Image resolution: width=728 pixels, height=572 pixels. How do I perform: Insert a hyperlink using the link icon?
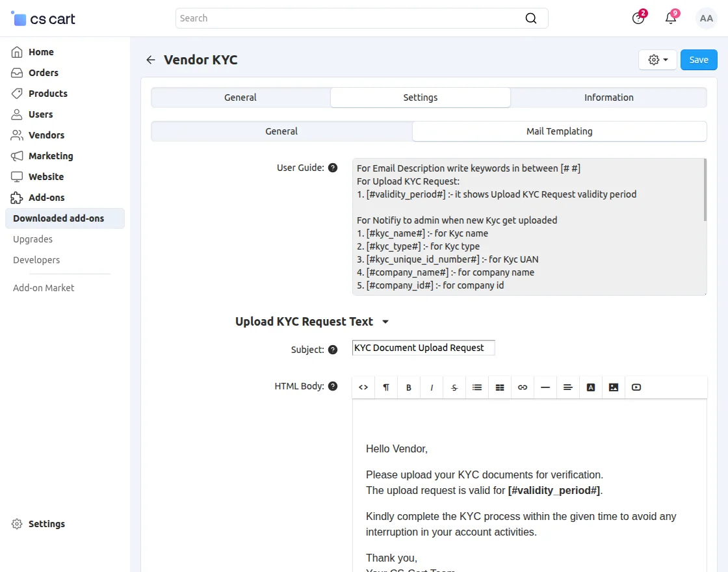tap(522, 387)
